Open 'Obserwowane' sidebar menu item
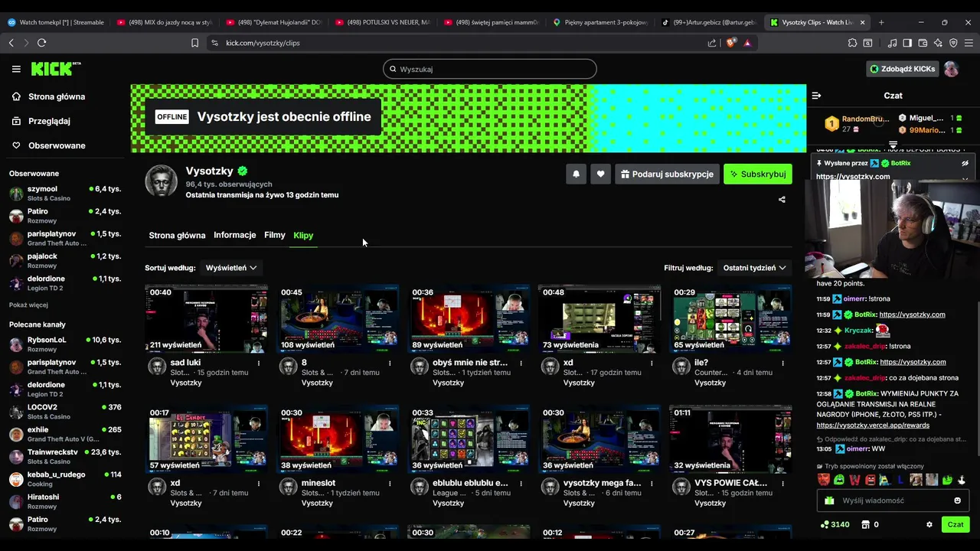This screenshot has height=551, width=980. tap(57, 145)
